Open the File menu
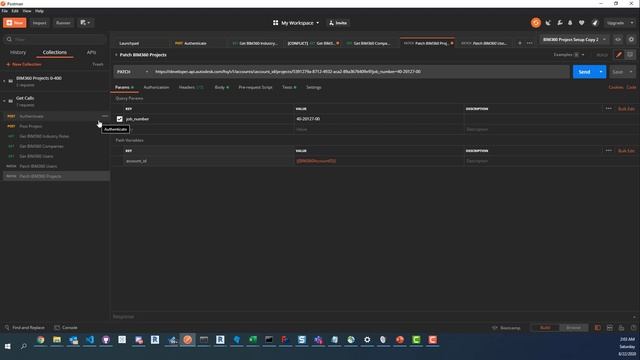The image size is (640, 360). tap(4, 11)
